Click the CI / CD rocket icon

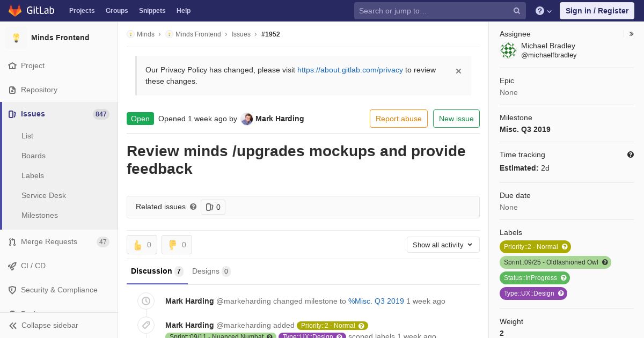pos(12,266)
